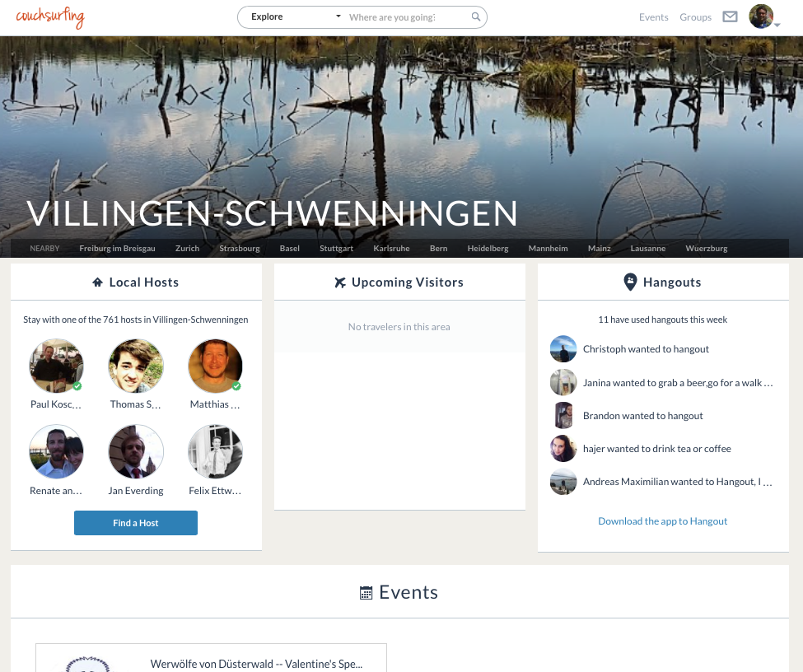Click 'hajer wanted to drink tea or coffee'
The height and width of the screenshot is (672, 803).
point(657,449)
